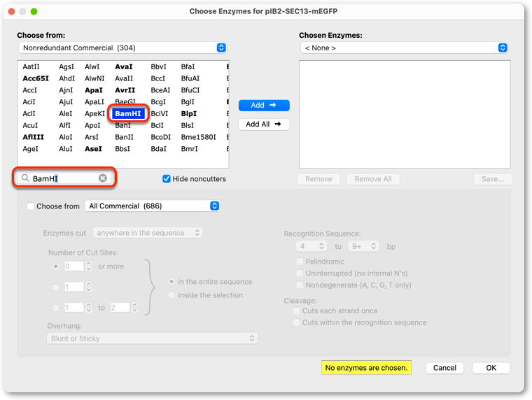Select AccI in the enzyme list
This screenshot has height=400, width=532.
click(29, 90)
